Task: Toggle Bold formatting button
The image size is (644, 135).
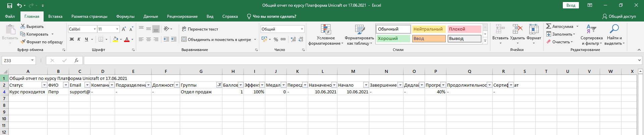Action: [71, 39]
